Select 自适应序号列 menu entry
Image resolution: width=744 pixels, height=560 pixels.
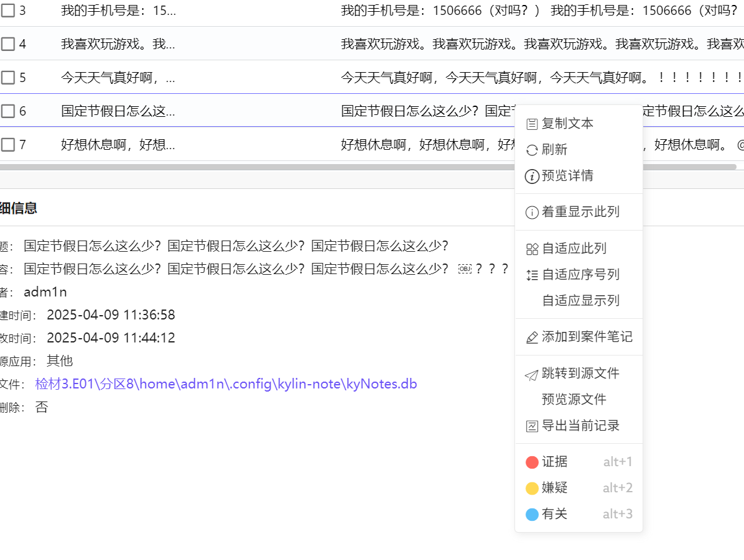pyautogui.click(x=579, y=275)
